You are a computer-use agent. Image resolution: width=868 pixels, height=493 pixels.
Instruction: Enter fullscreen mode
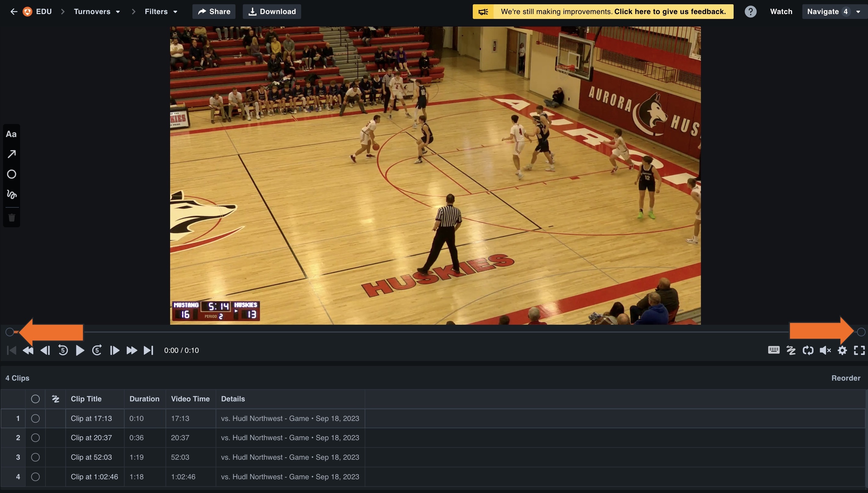[859, 350]
